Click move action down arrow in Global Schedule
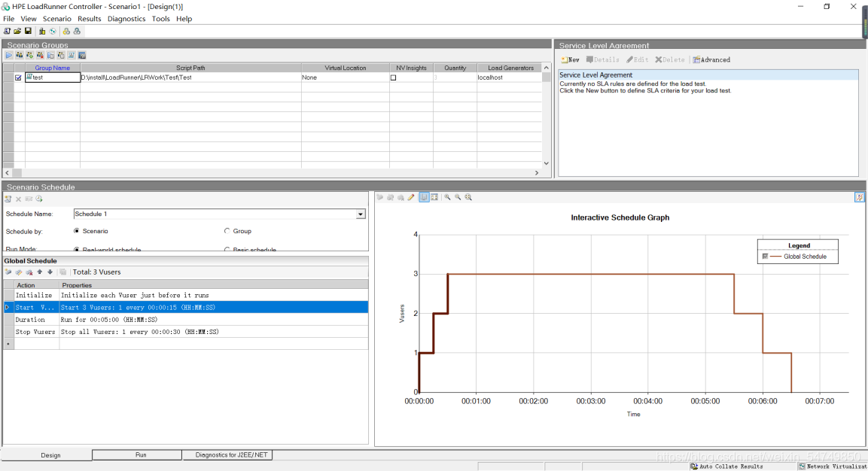The height and width of the screenshot is (471, 868). tap(50, 272)
